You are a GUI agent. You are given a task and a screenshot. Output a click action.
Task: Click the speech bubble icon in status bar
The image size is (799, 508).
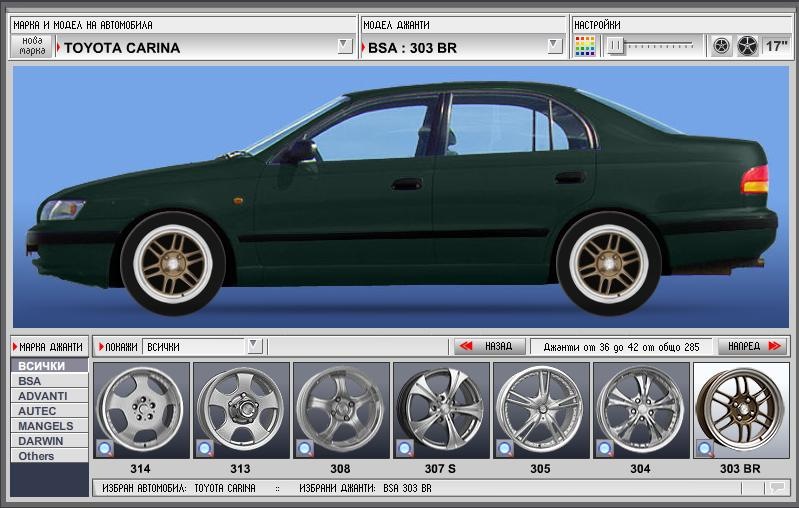tap(778, 488)
